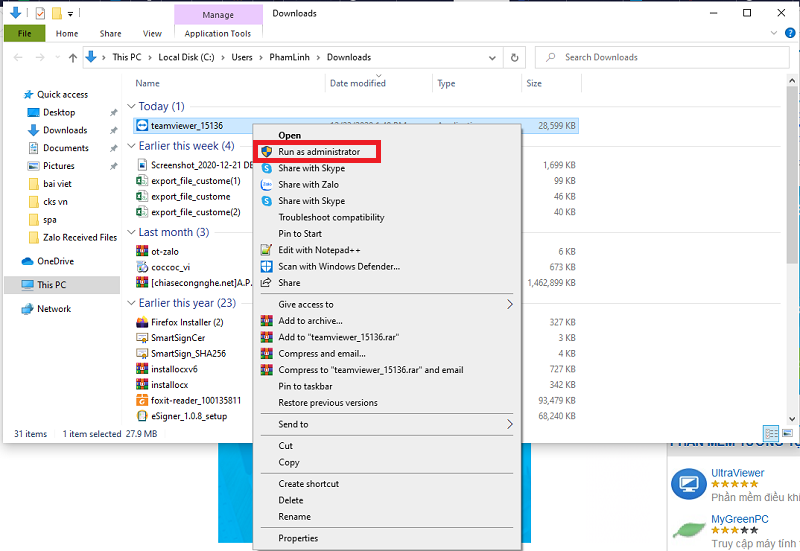The width and height of the screenshot is (800, 551).
Task: Click the UltraViewer app icon in browser
Action: (x=689, y=484)
